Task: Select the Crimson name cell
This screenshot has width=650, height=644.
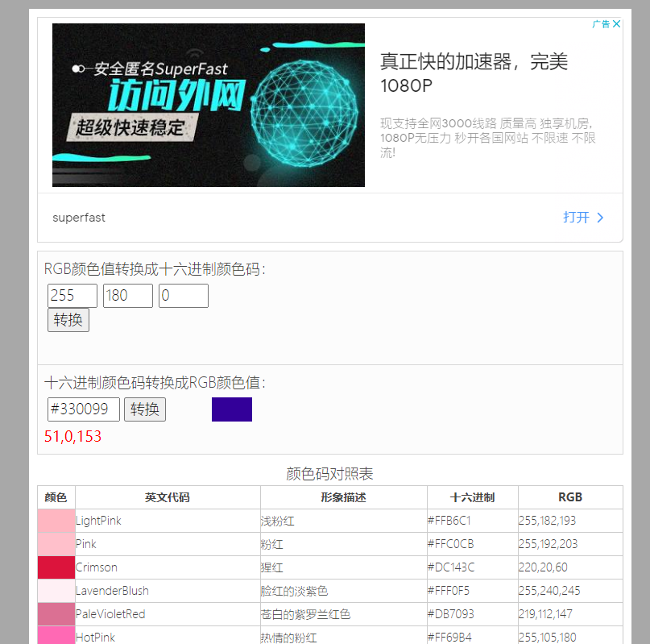Action: [168, 567]
